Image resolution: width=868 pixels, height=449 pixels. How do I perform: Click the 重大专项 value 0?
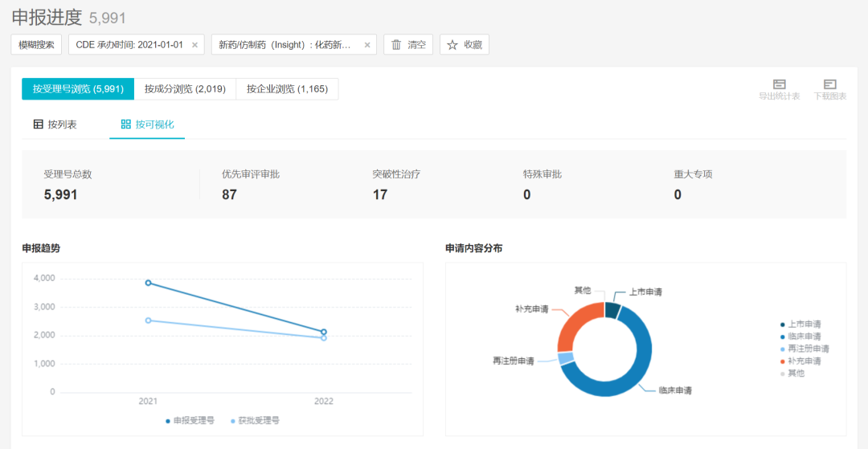678,194
